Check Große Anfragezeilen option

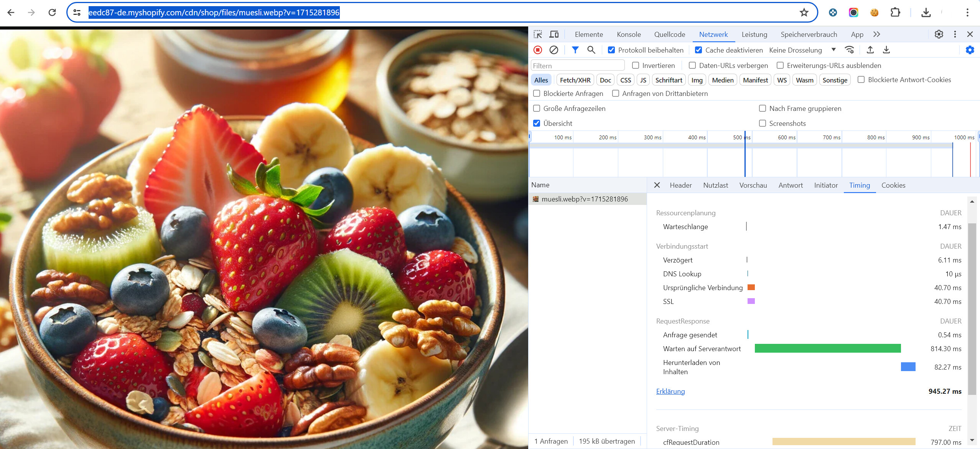point(537,109)
